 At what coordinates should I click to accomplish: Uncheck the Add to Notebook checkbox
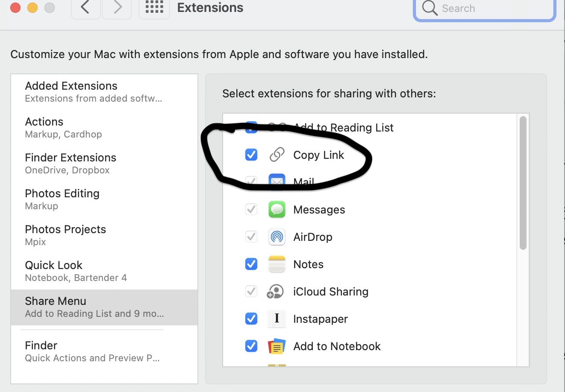pyautogui.click(x=251, y=346)
